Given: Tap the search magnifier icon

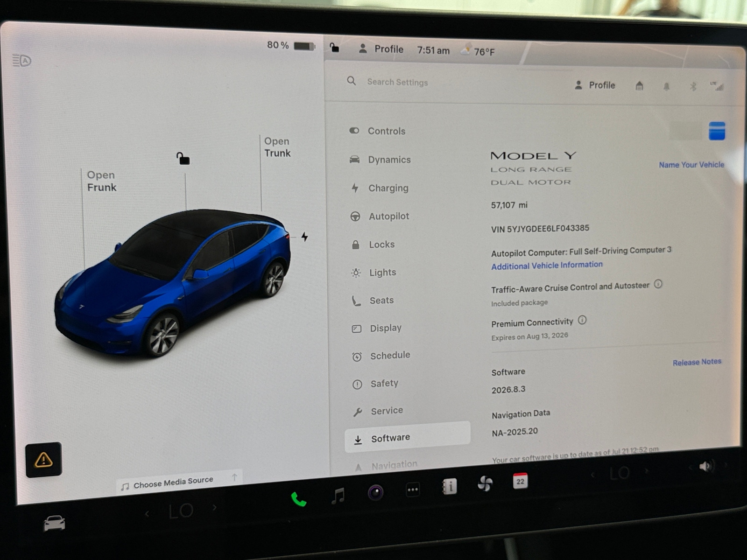Looking at the screenshot, I should (x=352, y=81).
